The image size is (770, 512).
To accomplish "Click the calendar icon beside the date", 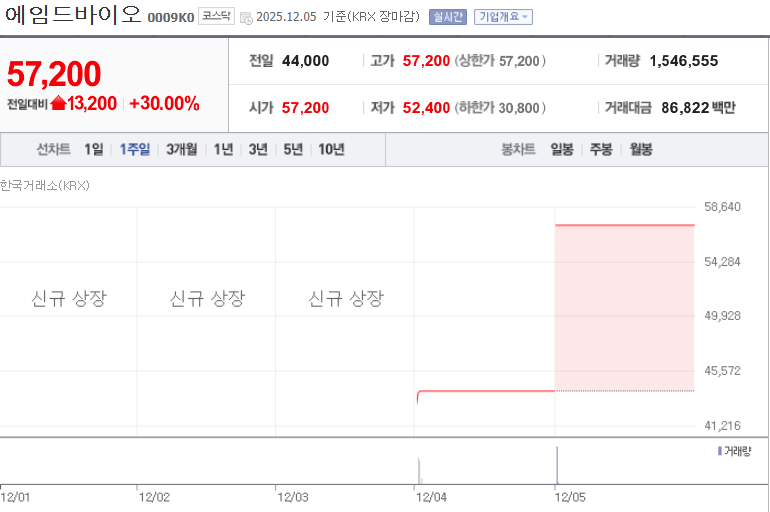I will coord(246,18).
